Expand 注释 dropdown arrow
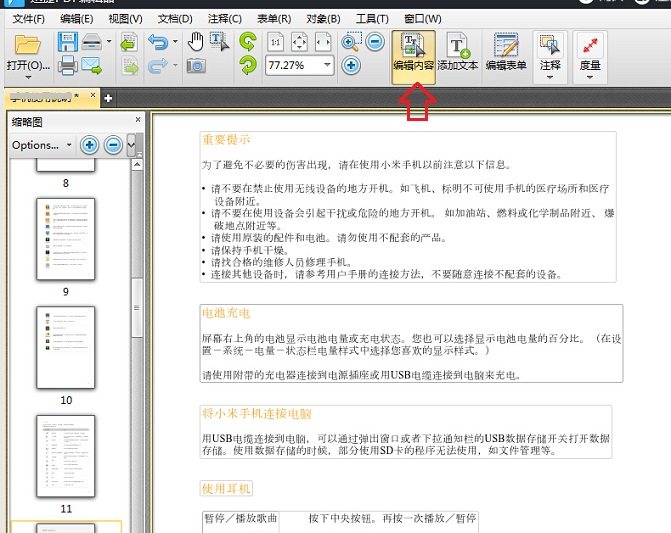 [x=550, y=78]
